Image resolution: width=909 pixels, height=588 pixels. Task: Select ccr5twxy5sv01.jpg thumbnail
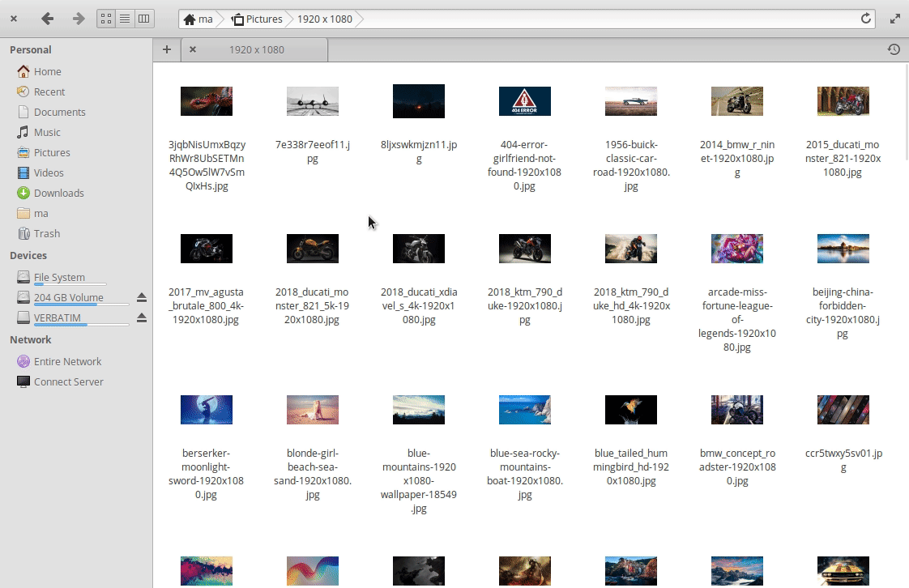[x=843, y=410]
